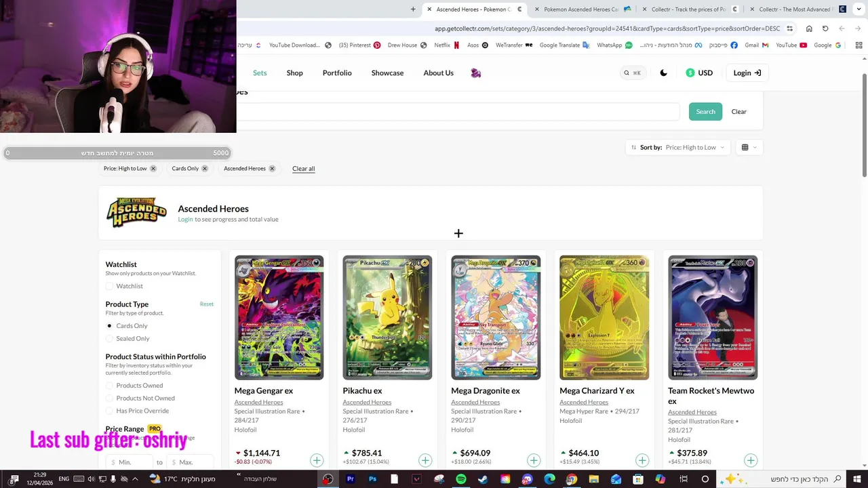Open the bookmarks grid icon at bar end
The image size is (868, 488).
tap(859, 45)
